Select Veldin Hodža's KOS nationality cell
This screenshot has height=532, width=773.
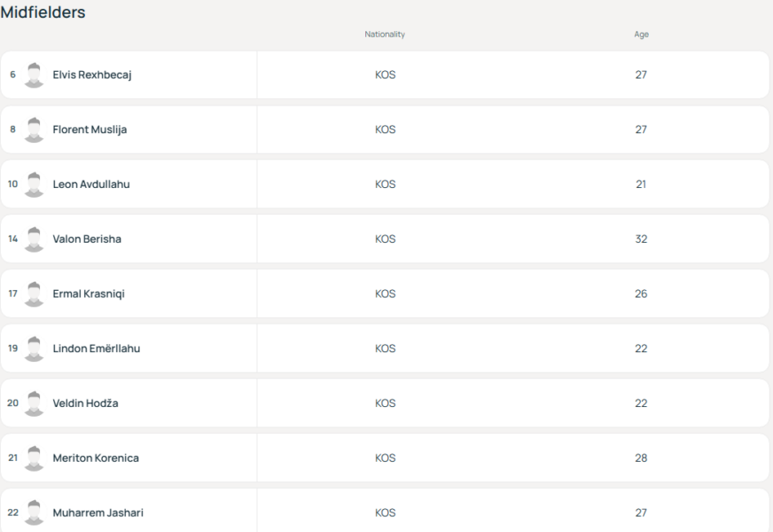pyautogui.click(x=385, y=403)
